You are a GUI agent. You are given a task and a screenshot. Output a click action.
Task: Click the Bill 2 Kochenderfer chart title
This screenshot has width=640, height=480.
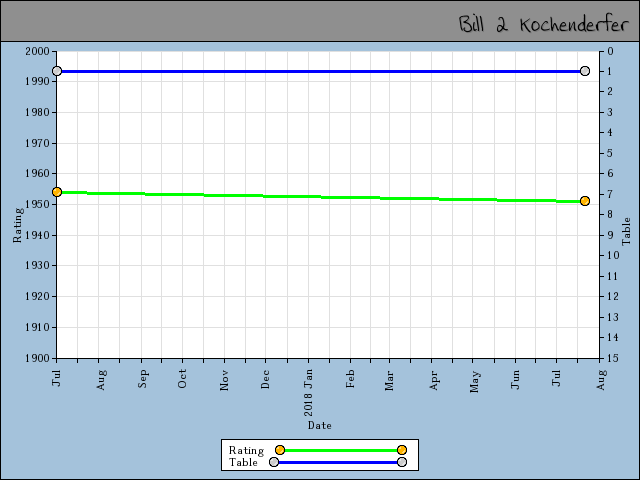click(543, 24)
